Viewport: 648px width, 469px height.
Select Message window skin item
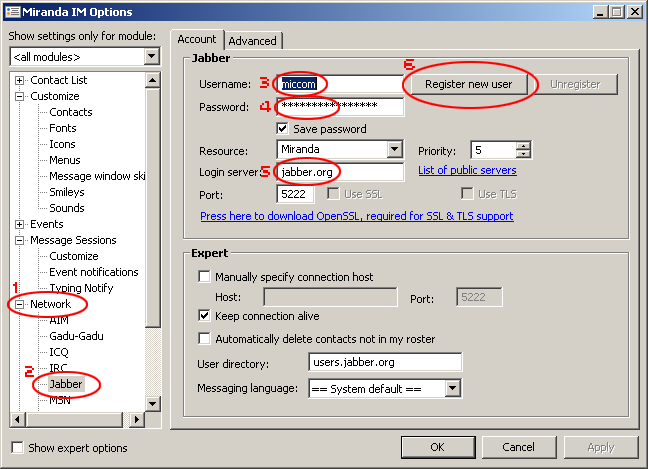pos(97,176)
